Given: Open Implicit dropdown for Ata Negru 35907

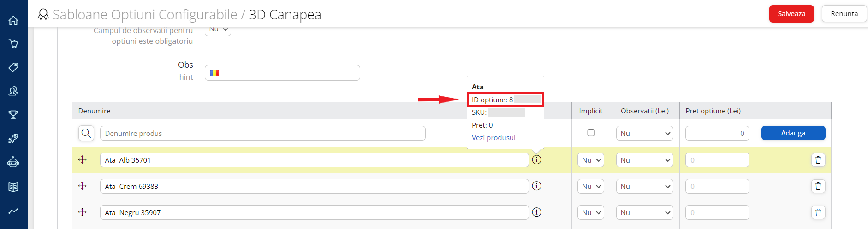Looking at the screenshot, I should click(591, 212).
